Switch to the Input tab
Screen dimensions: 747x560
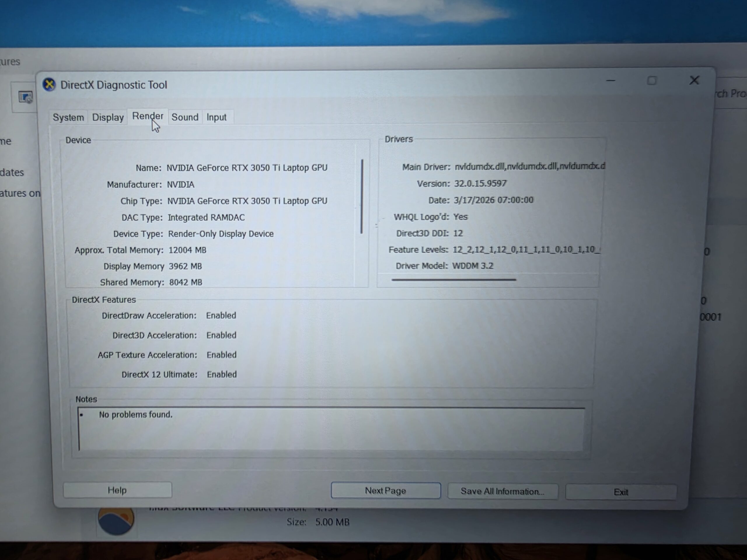tap(217, 117)
